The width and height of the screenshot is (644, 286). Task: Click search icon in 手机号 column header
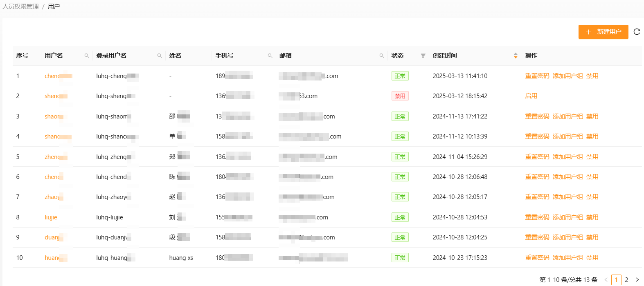tap(270, 56)
